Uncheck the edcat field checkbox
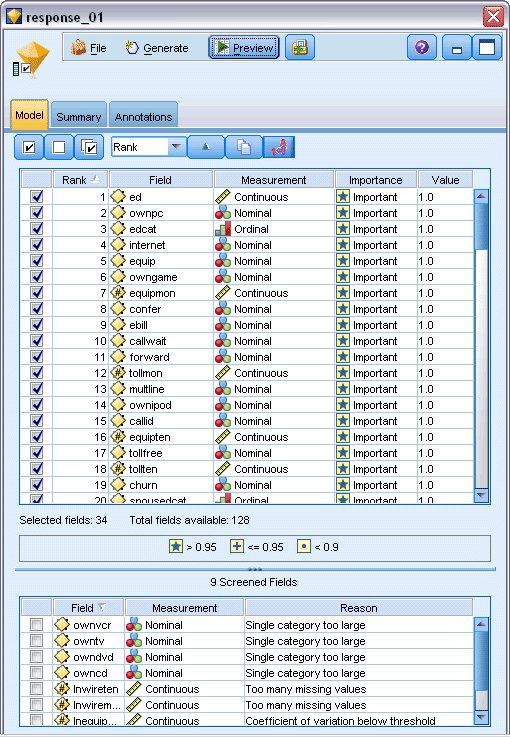Image resolution: width=510 pixels, height=737 pixels. click(x=37, y=229)
